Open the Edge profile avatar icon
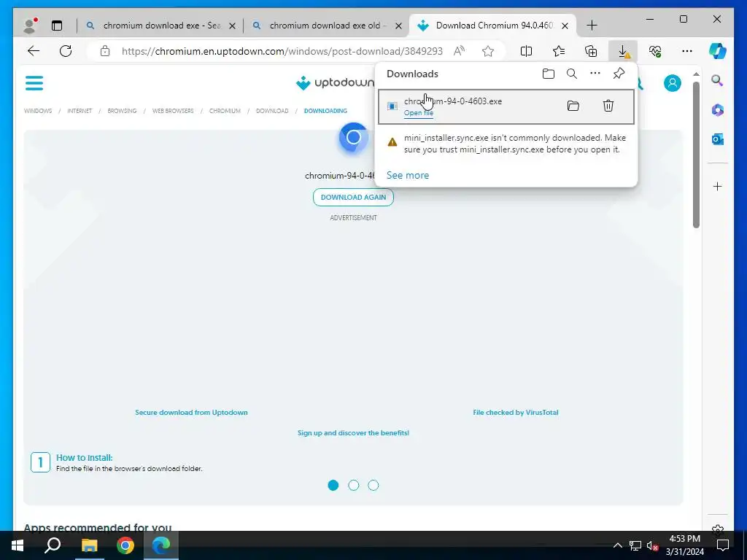The width and height of the screenshot is (747, 560). pos(30,26)
